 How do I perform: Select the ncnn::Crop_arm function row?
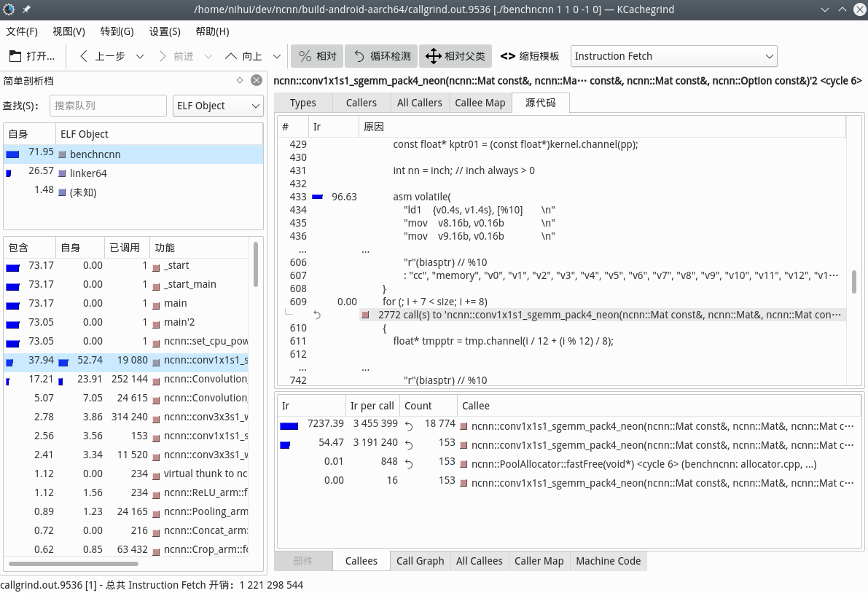point(126,549)
